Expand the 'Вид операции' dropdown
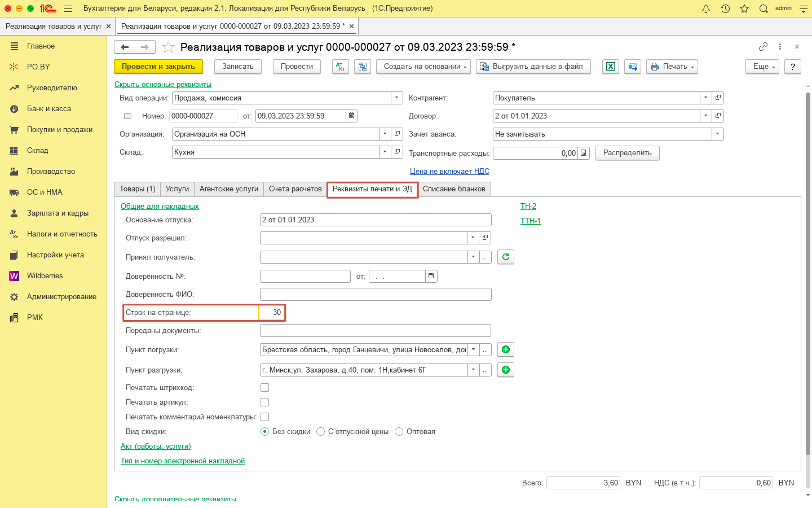Viewport: 812px width, 508px height. 397,98
